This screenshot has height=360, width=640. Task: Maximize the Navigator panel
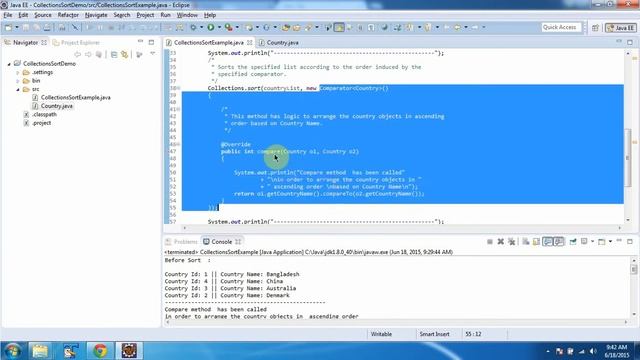(x=151, y=42)
